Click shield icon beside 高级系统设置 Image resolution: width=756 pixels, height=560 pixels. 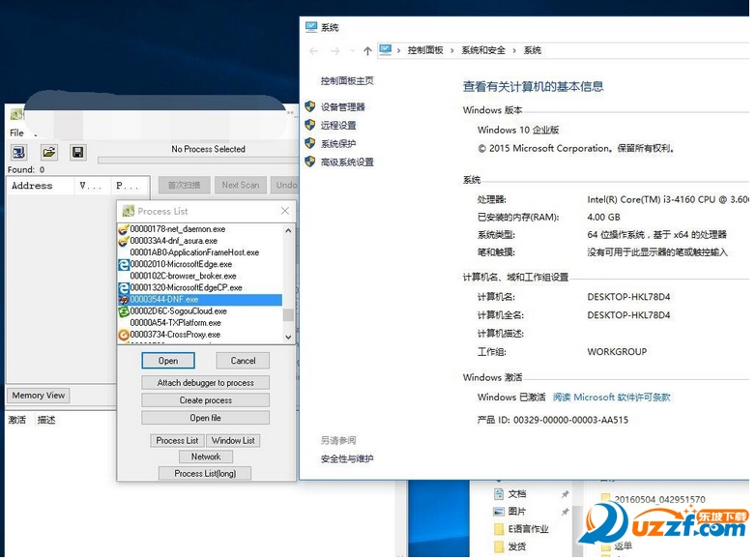[310, 162]
